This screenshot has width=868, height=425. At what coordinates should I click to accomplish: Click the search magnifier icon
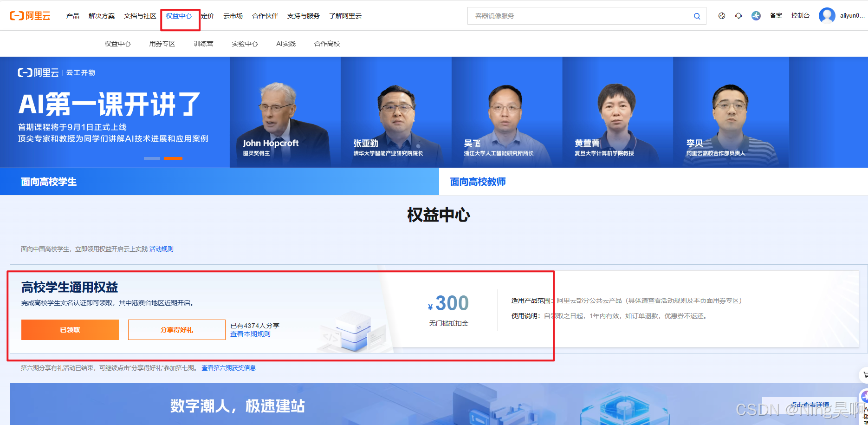pyautogui.click(x=697, y=16)
